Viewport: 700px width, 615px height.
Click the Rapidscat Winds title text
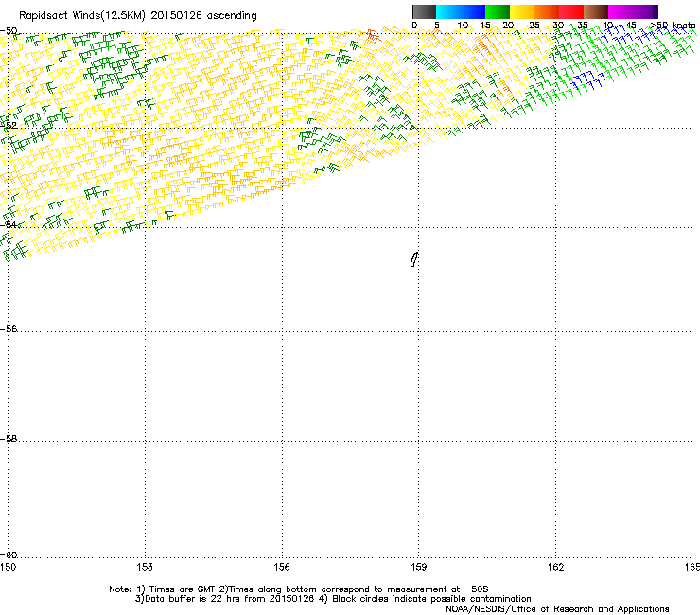tap(137, 16)
